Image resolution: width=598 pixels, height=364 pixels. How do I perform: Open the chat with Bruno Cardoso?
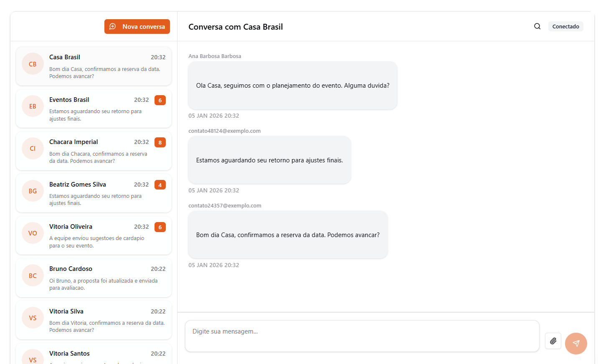click(x=94, y=277)
